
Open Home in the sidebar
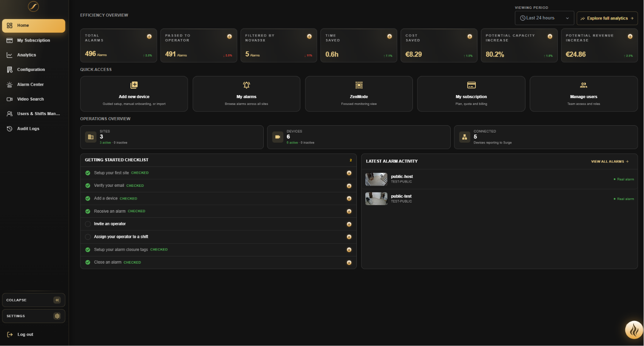click(34, 25)
